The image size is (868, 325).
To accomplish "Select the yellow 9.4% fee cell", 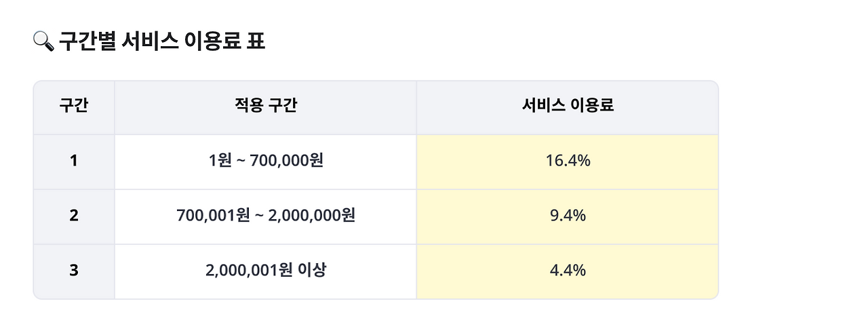I will [568, 216].
